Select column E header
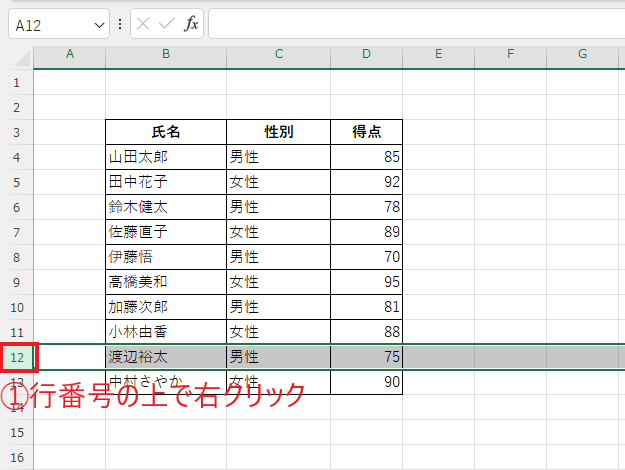 pyautogui.click(x=438, y=57)
